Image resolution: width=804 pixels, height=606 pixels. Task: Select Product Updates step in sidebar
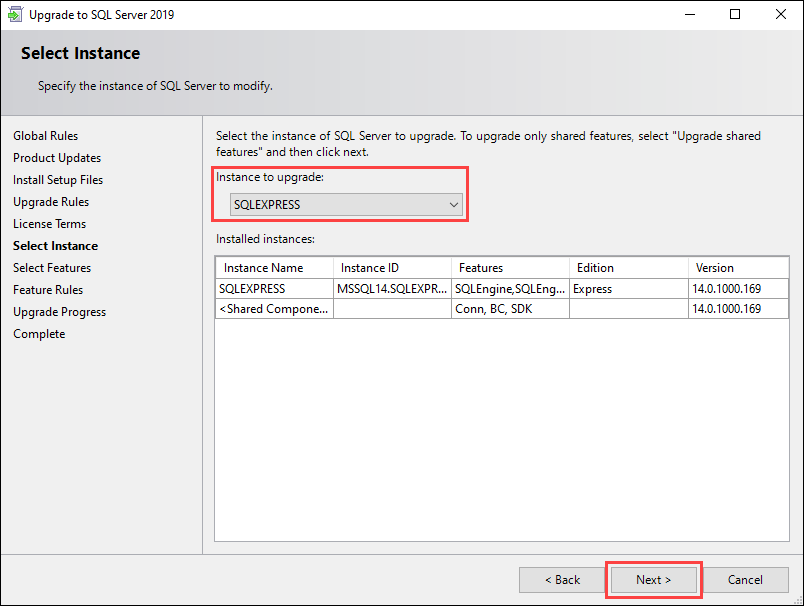coord(57,158)
